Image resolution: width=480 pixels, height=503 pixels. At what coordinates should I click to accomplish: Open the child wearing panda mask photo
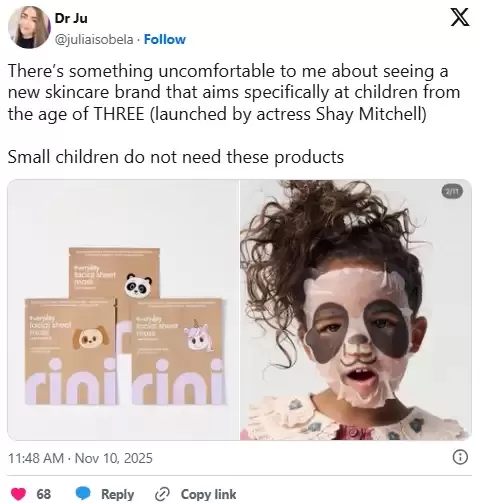356,310
